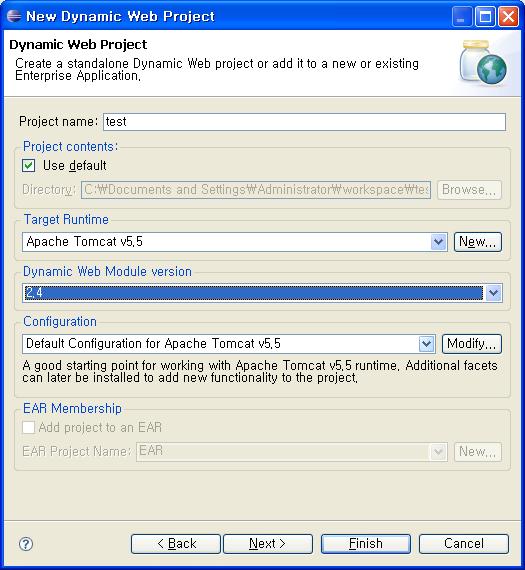
Task: Click the Finish button
Action: [366, 544]
